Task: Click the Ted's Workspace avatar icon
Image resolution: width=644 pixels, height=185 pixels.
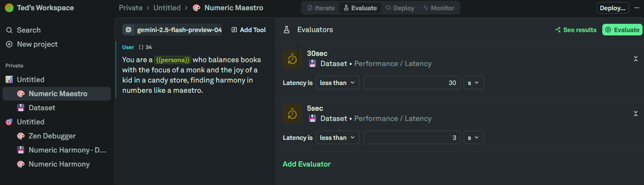Action: tap(9, 8)
